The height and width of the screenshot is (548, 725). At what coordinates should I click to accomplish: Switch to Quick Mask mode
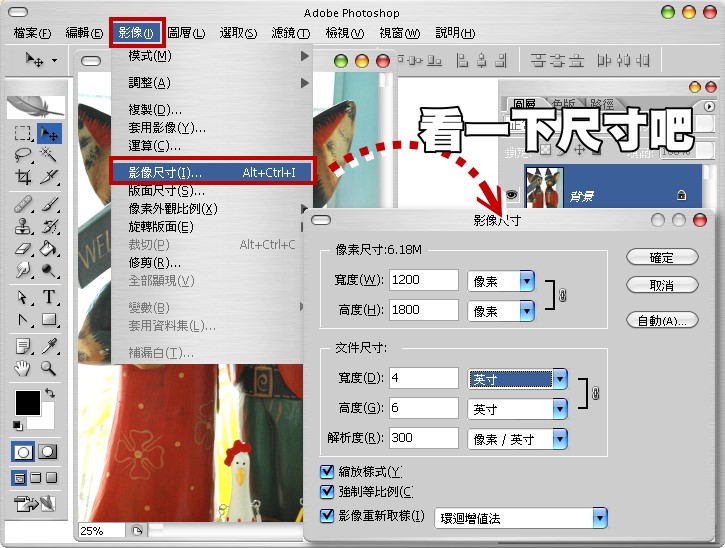[x=48, y=452]
